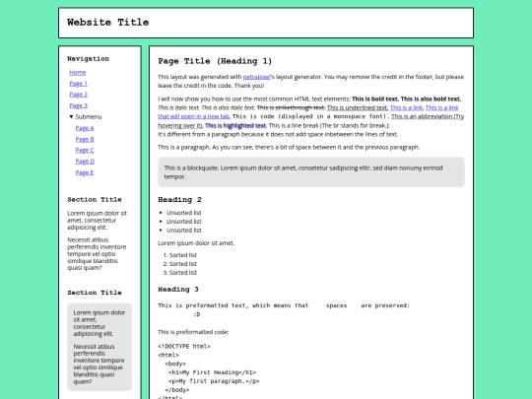This screenshot has height=399, width=532.
Task: Visit Page E submenu link
Action: pyautogui.click(x=85, y=172)
